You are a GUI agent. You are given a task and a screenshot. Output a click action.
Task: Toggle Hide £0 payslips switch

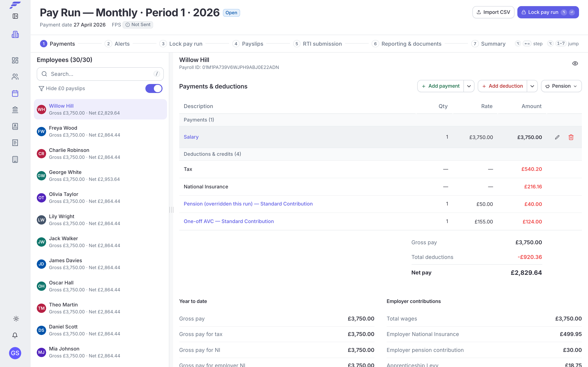click(154, 89)
